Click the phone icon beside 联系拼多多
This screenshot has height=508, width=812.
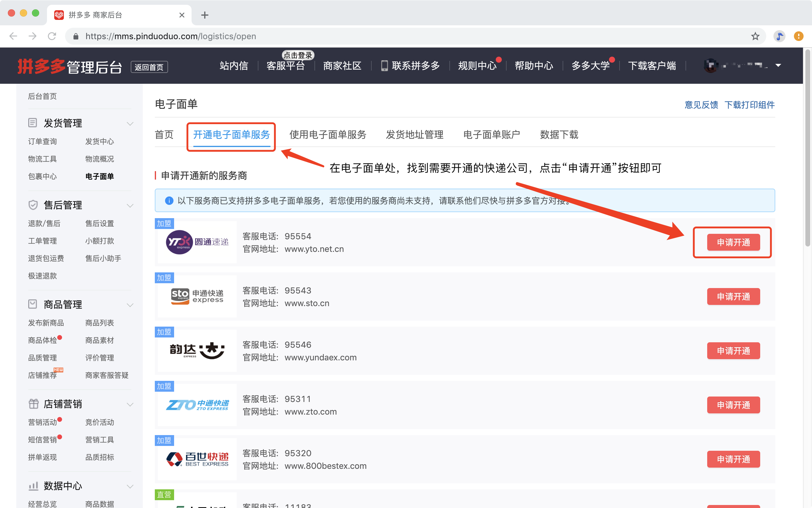[x=385, y=65]
